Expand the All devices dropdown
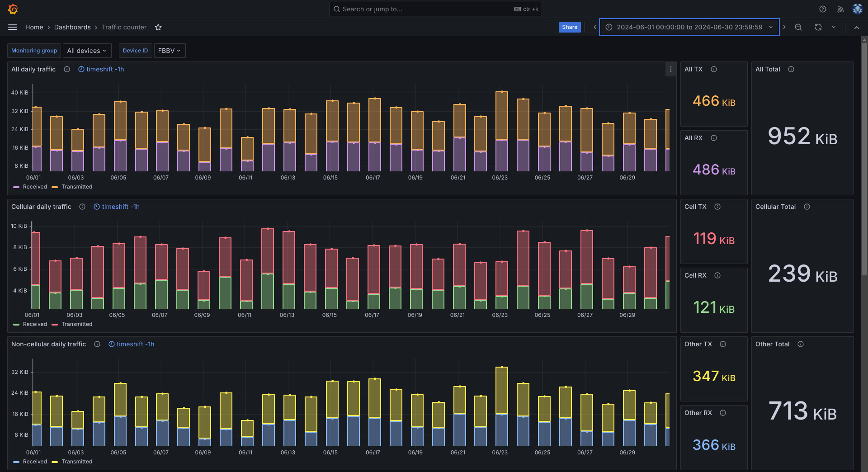This screenshot has height=472, width=868. click(x=87, y=51)
